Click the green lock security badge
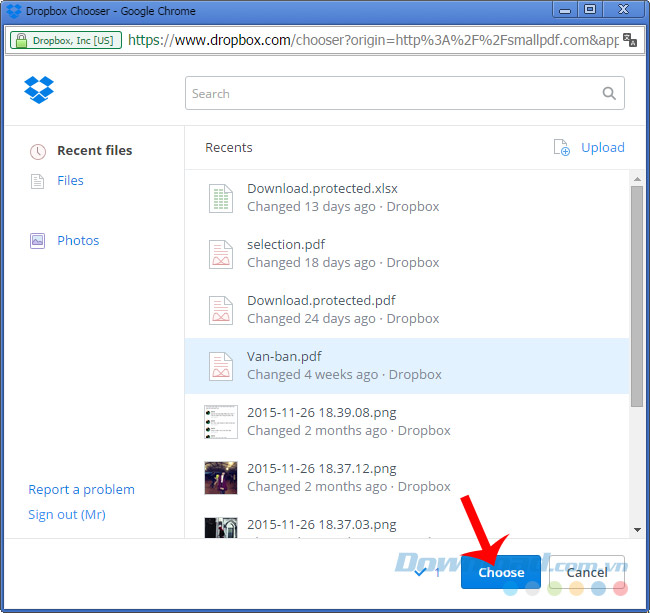This screenshot has height=613, width=650. pos(66,40)
